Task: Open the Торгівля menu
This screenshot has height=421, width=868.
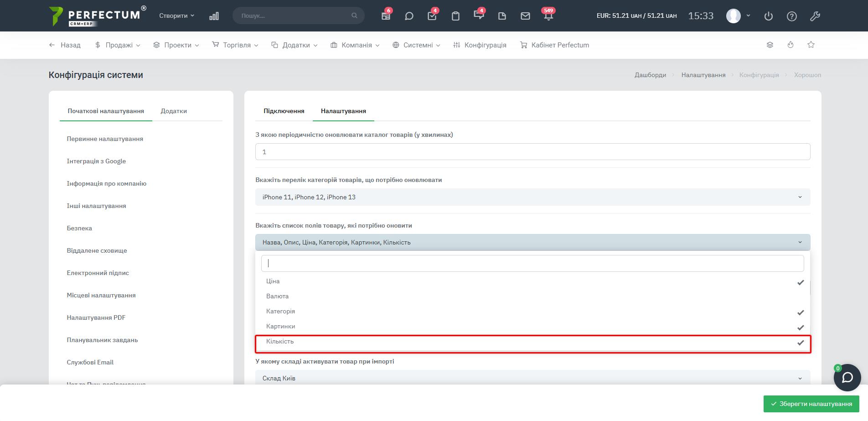Action: coord(235,45)
